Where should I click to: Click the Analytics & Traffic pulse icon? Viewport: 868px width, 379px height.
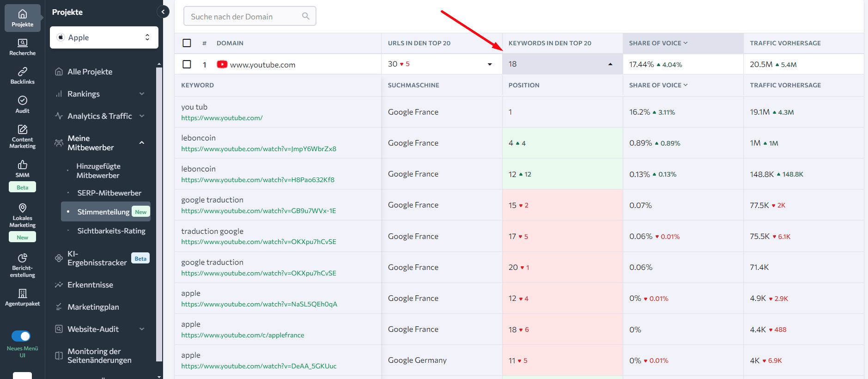coord(59,116)
